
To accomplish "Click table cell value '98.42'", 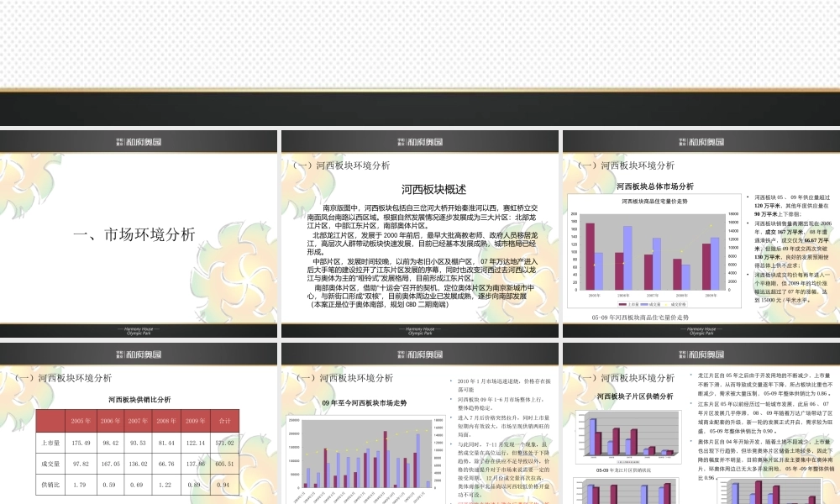I will [110, 443].
